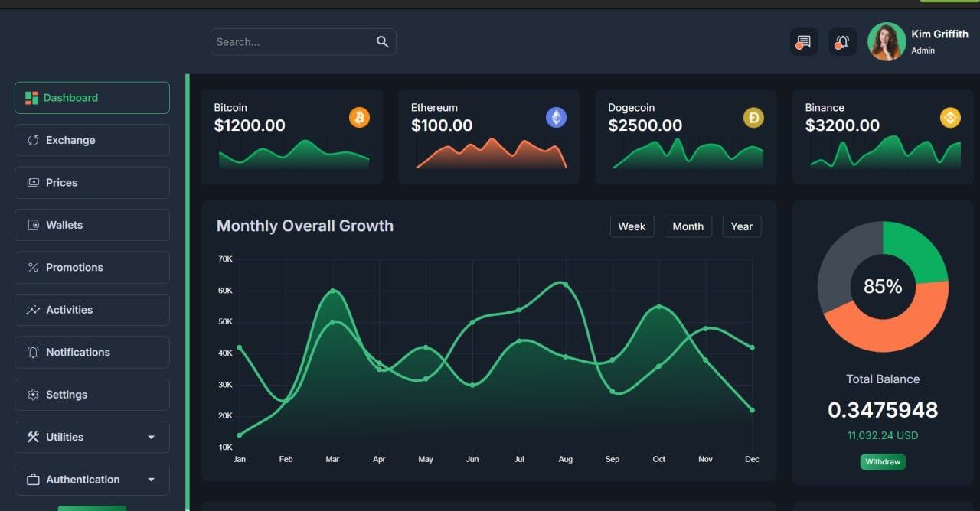The width and height of the screenshot is (980, 511).
Task: Click the 11,032.24 USD amount
Action: [x=883, y=435]
